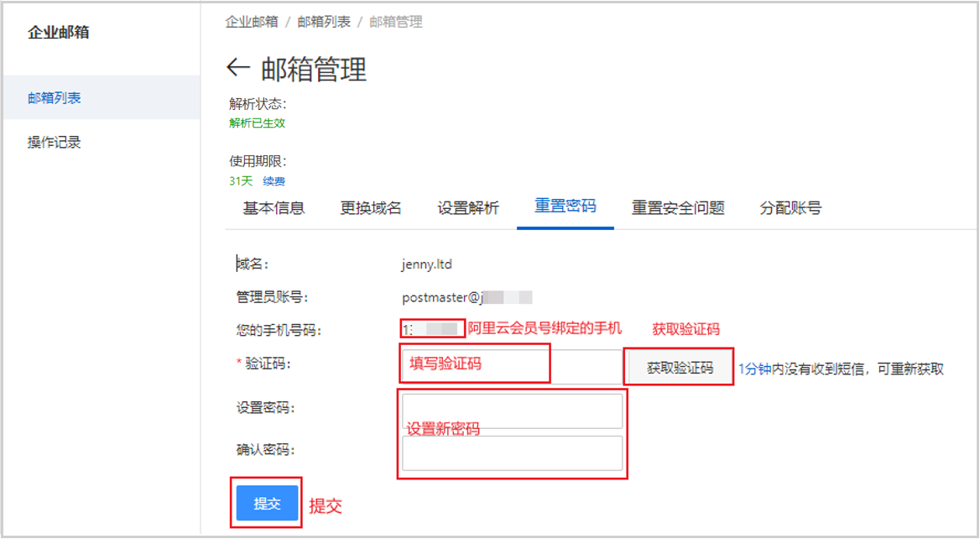Click the 企业邮箱 sidebar title
Screen dimensions: 980x539
59,33
